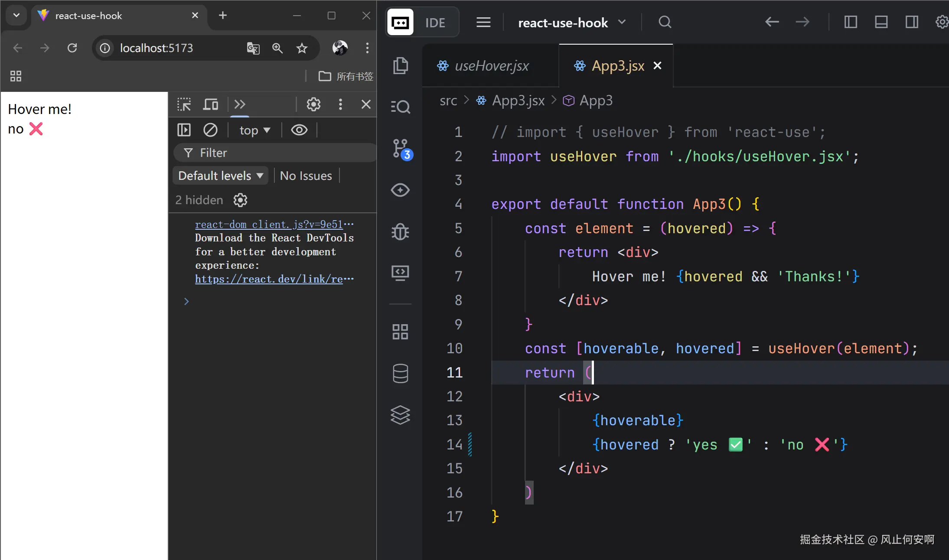949x560 pixels.
Task: Toggle device toolbar in DevTools
Action: click(x=211, y=104)
